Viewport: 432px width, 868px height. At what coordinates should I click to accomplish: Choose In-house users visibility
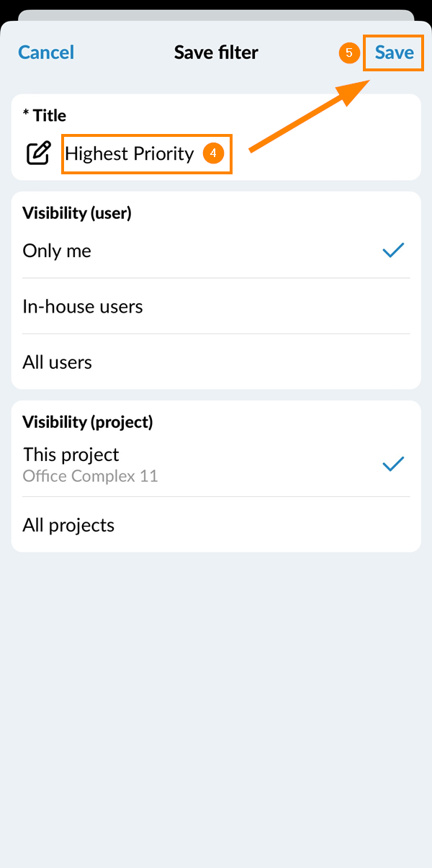(83, 306)
